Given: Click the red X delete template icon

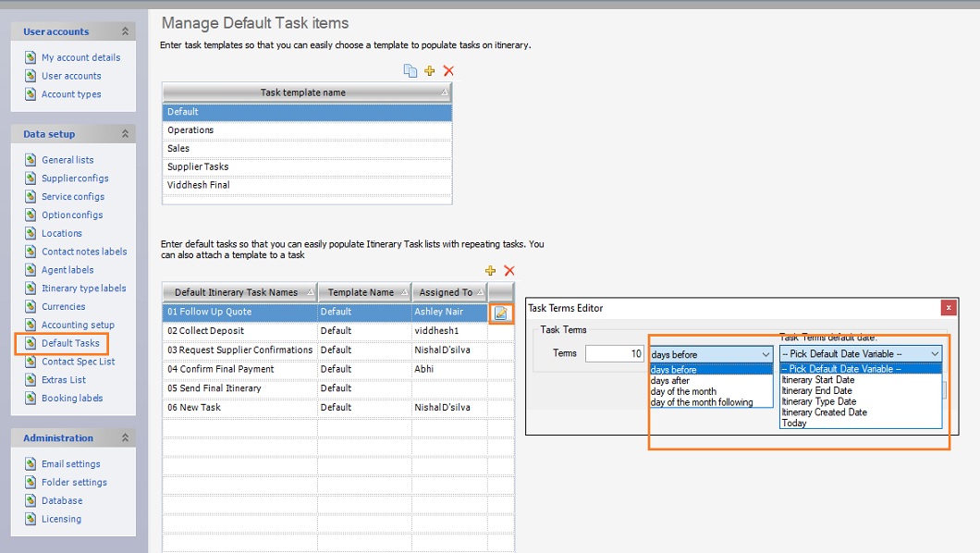Looking at the screenshot, I should click(x=449, y=71).
